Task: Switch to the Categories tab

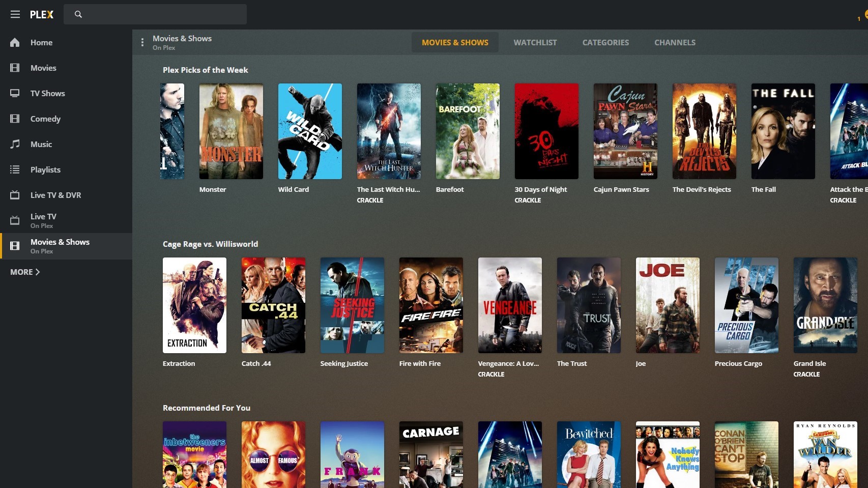Action: (605, 42)
